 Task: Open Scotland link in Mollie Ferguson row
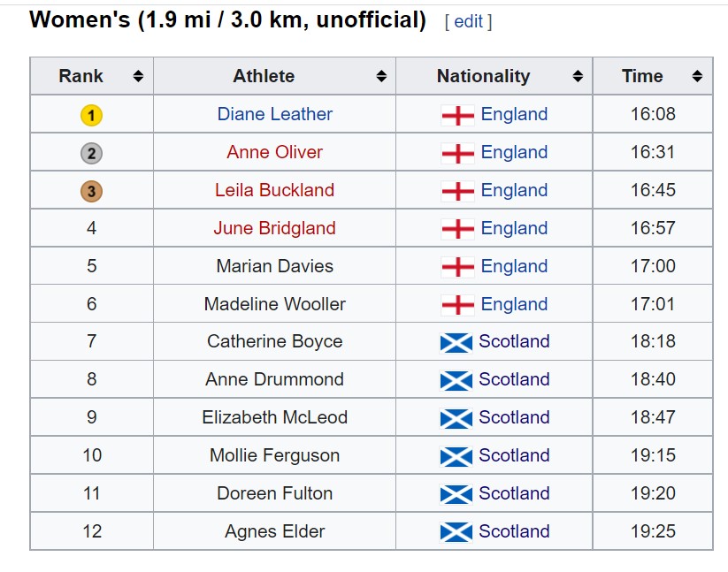pos(515,455)
